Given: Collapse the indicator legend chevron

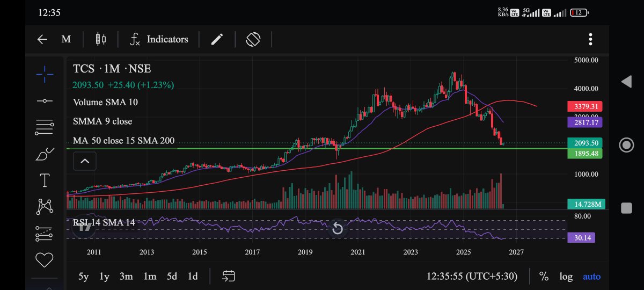Looking at the screenshot, I should click(84, 160).
